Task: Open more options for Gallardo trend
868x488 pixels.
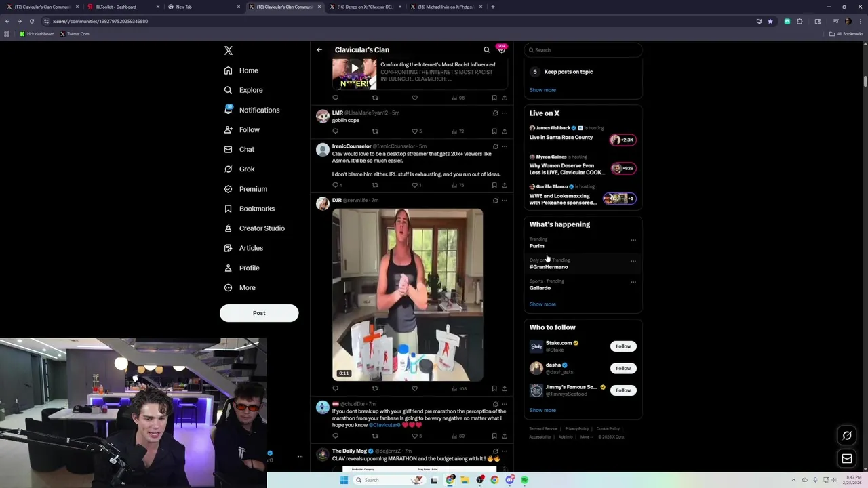Action: click(633, 282)
